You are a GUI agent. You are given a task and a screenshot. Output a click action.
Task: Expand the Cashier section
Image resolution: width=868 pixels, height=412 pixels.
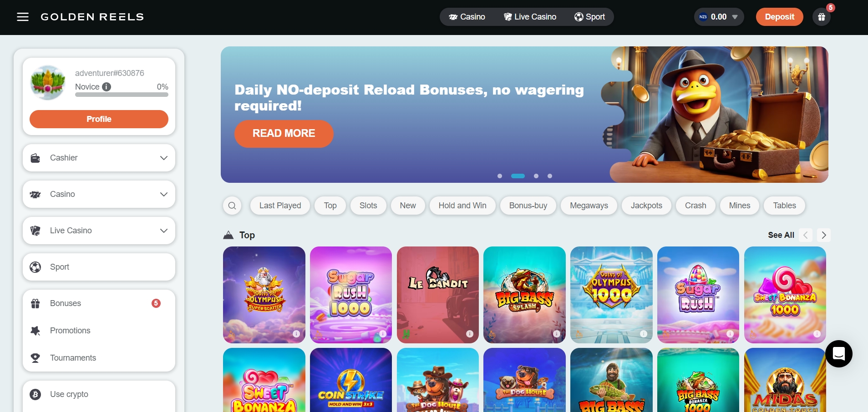pos(99,158)
